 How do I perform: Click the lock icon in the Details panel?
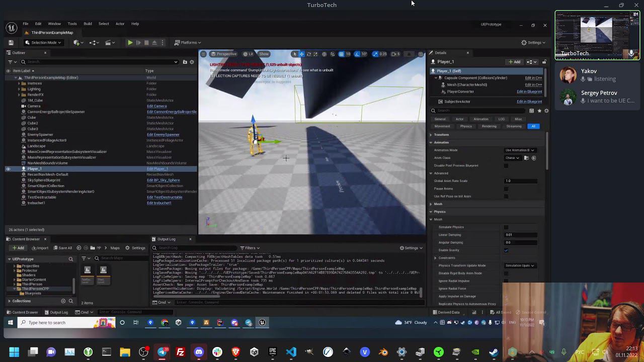pos(544,62)
